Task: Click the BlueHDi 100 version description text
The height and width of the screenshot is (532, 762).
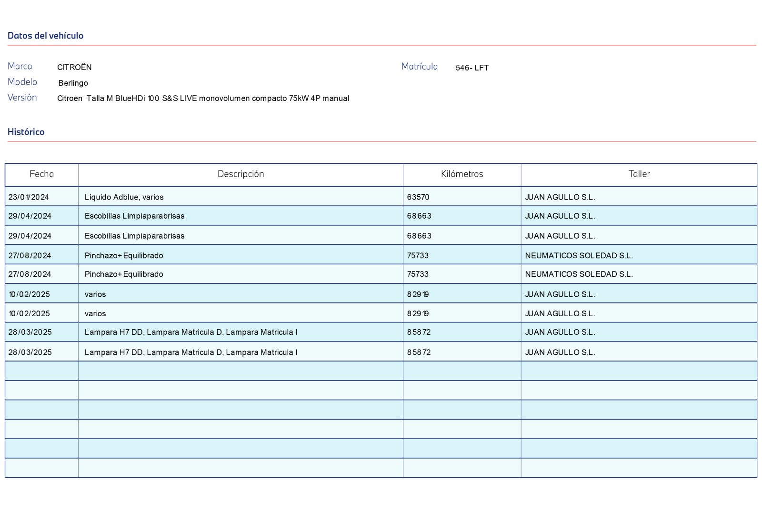Action: (x=203, y=98)
